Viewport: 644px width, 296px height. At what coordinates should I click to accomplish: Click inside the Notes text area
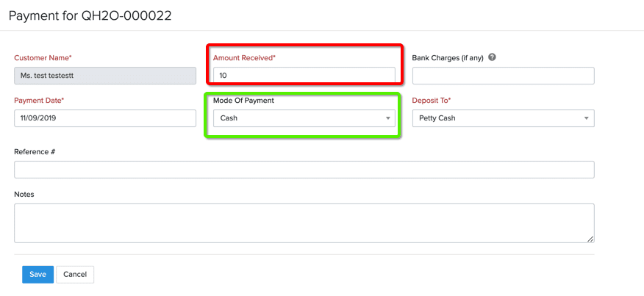tap(304, 223)
